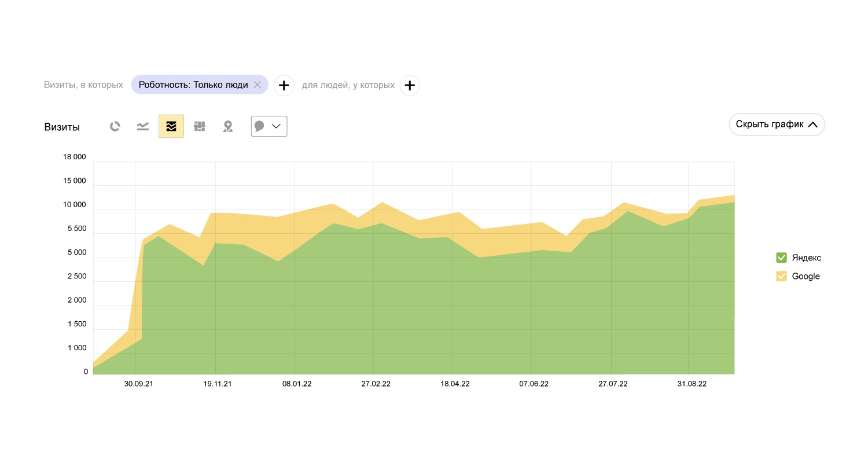Collapse the chart with Скрыть график
Image resolution: width=868 pixels, height=463 pixels.
point(777,124)
